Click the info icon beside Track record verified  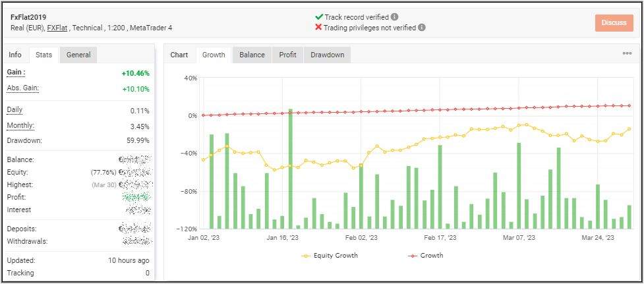(x=394, y=16)
